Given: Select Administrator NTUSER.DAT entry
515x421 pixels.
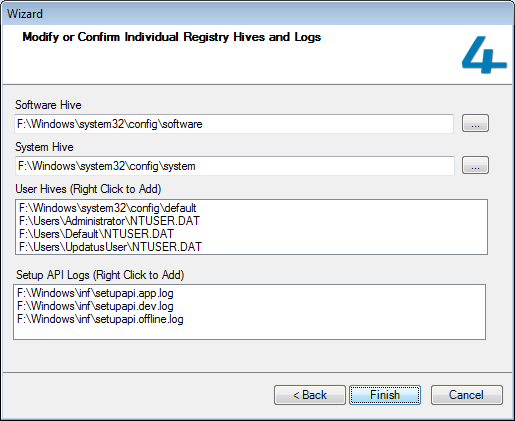Looking at the screenshot, I should coord(109,221).
